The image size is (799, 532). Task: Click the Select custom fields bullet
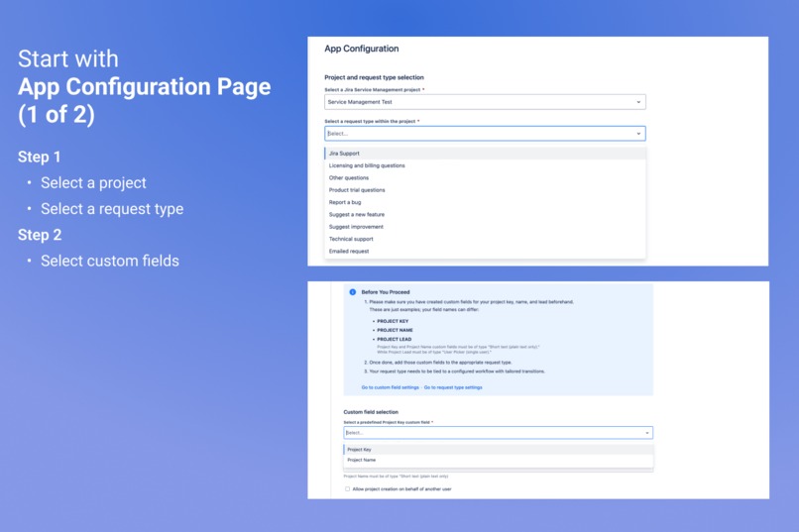[110, 261]
